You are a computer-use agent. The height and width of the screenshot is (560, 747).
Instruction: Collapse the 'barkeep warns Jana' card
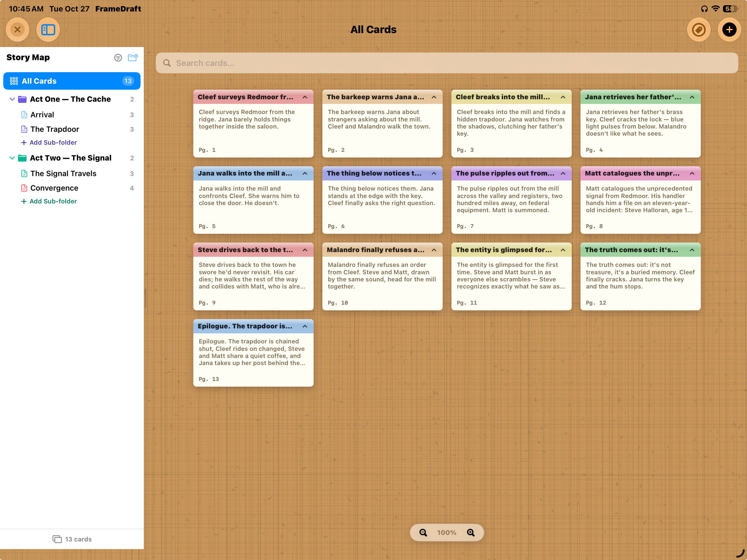434,97
